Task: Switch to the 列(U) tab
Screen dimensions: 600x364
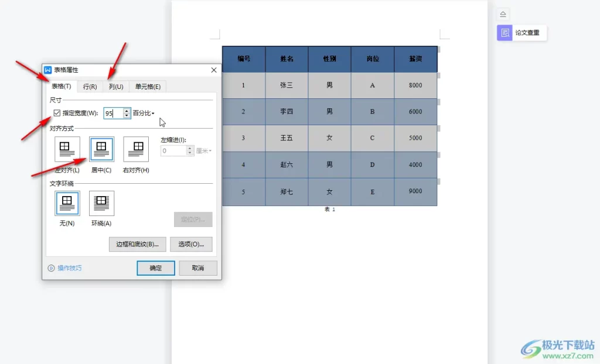Action: pyautogui.click(x=115, y=86)
